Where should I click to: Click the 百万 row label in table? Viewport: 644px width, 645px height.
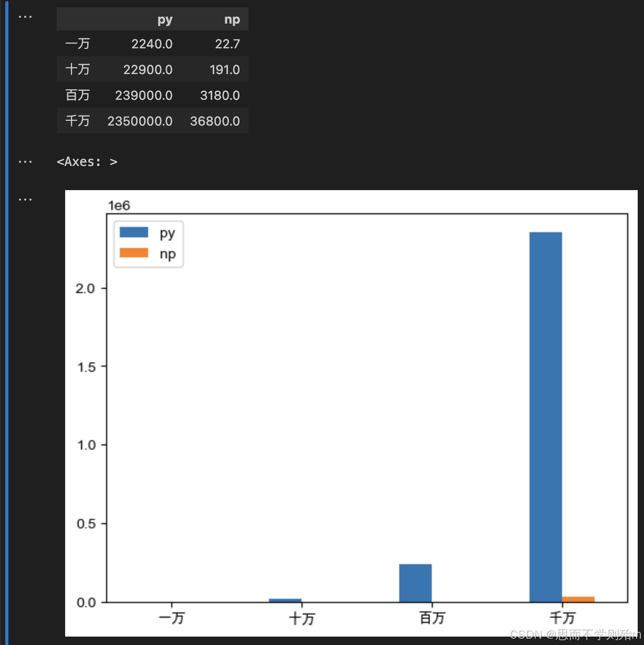(x=78, y=95)
